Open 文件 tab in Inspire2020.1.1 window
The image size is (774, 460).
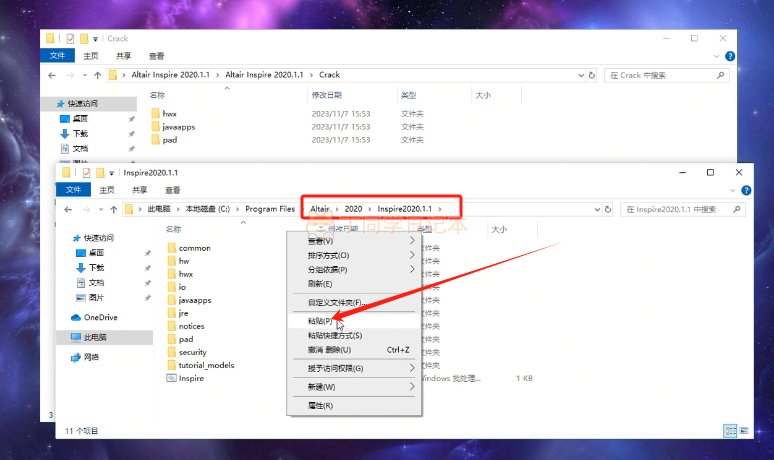tap(74, 190)
